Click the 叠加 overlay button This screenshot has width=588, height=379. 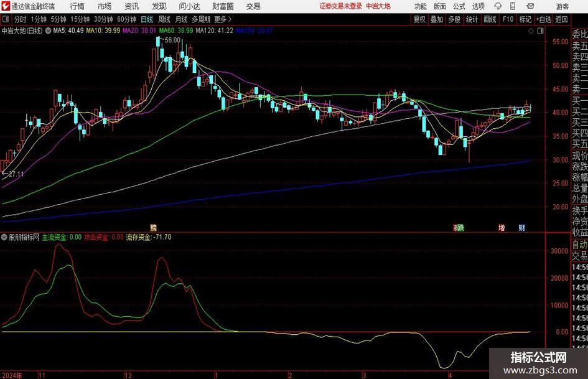(x=437, y=19)
